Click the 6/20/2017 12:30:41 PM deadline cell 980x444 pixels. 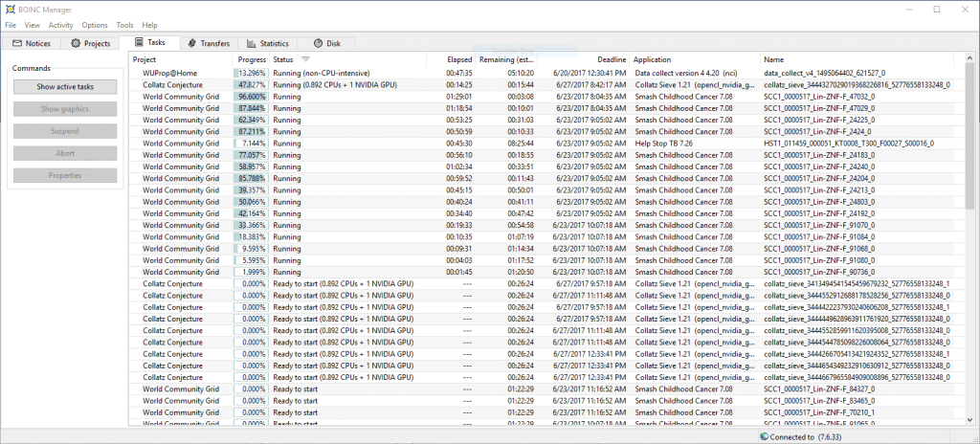pos(590,73)
